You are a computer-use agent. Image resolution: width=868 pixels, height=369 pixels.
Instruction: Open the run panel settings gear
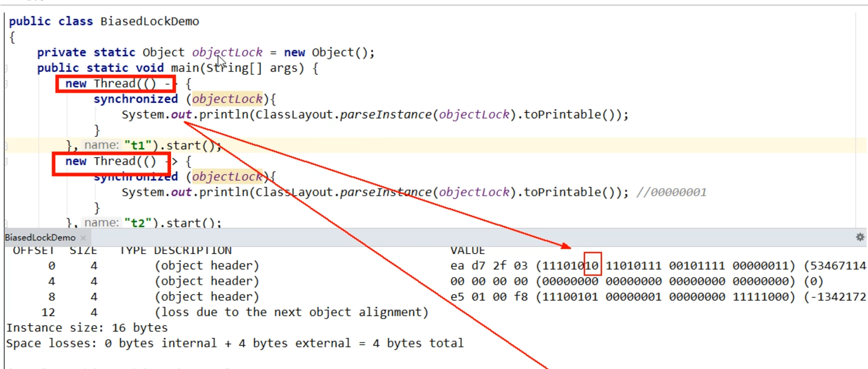pos(860,237)
